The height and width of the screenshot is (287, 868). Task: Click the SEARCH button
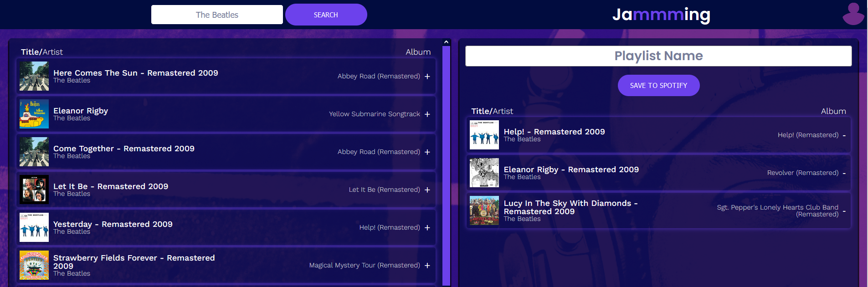[x=326, y=15]
